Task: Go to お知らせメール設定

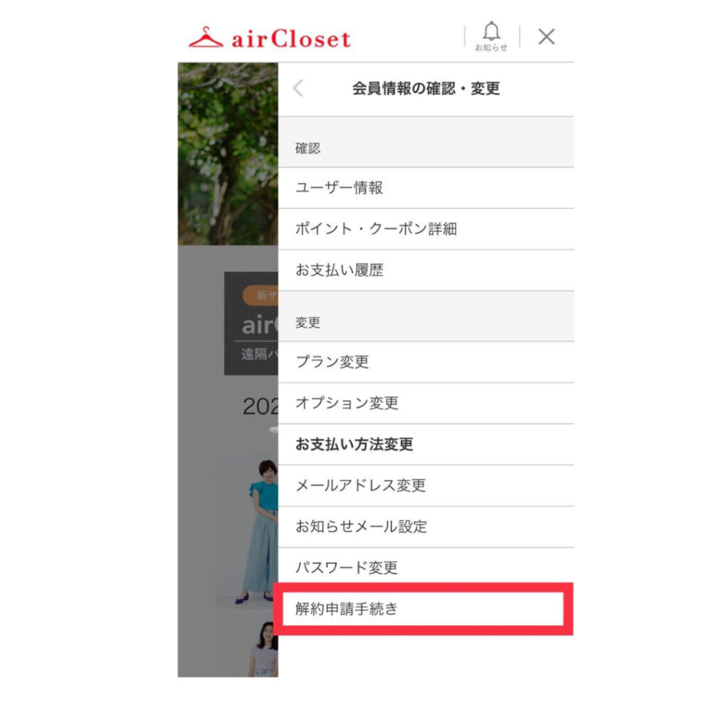Action: point(426,527)
